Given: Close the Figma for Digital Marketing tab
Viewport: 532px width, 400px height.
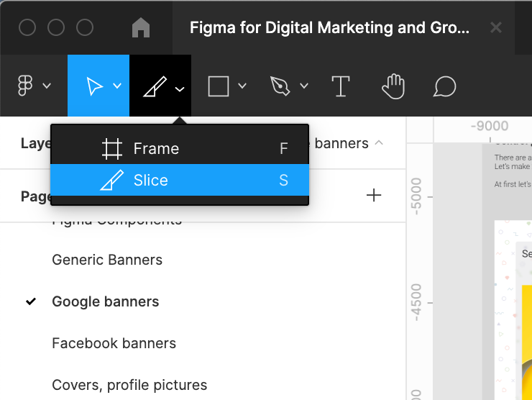Looking at the screenshot, I should click(496, 27).
